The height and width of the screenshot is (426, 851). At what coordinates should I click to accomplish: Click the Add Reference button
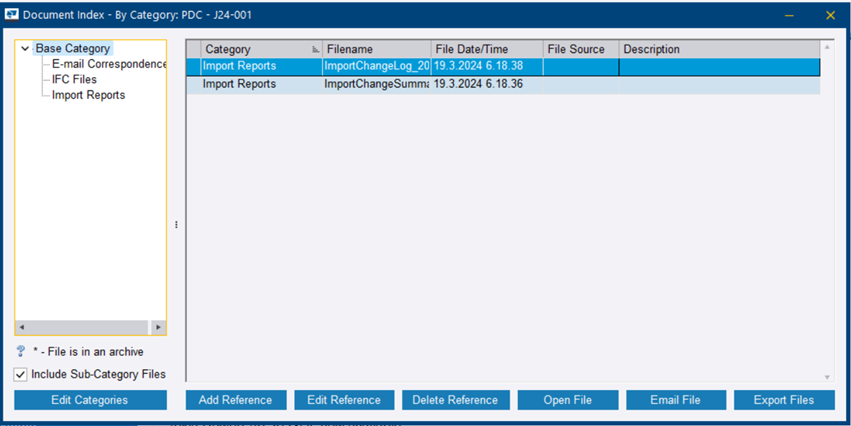pos(235,400)
